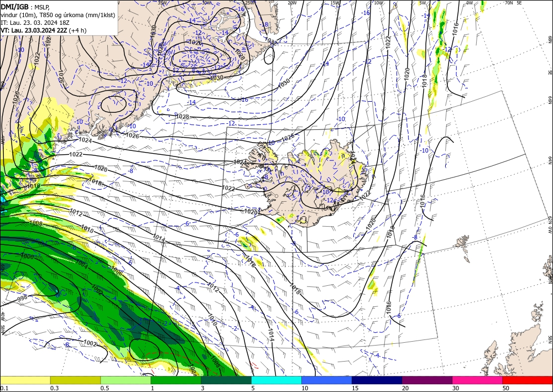This screenshot has height=392, width=553.
Task: Click the "30W" longitude label at top
Action: (207, 3)
